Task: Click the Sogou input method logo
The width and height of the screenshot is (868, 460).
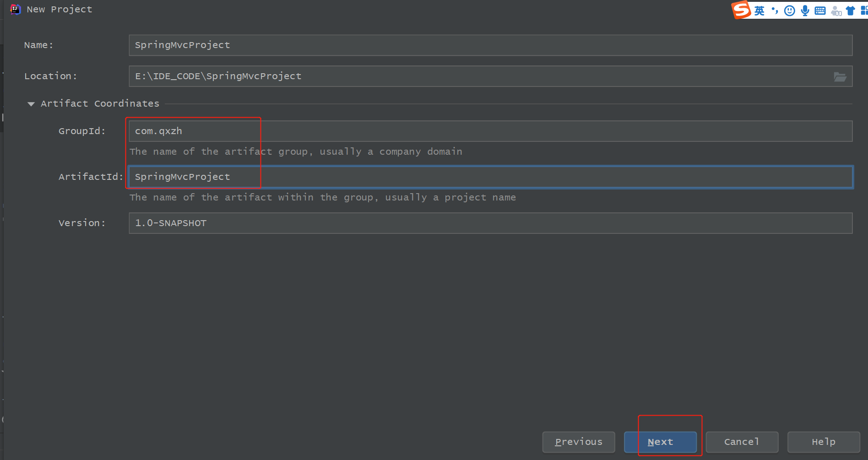Action: (742, 10)
